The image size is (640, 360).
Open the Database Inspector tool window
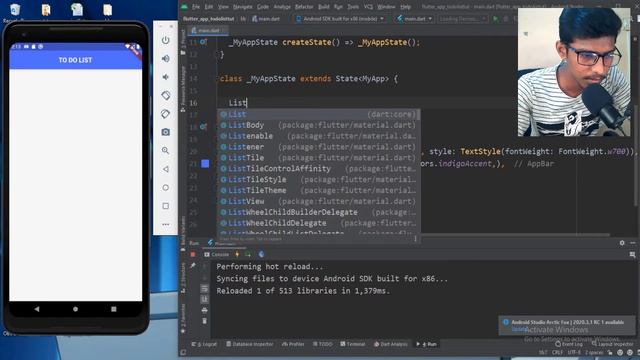click(x=250, y=344)
